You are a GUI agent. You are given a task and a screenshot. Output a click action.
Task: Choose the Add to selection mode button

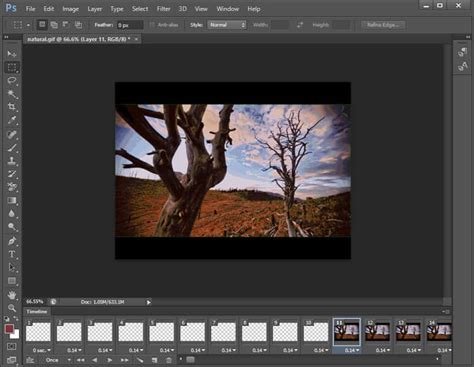coord(54,25)
